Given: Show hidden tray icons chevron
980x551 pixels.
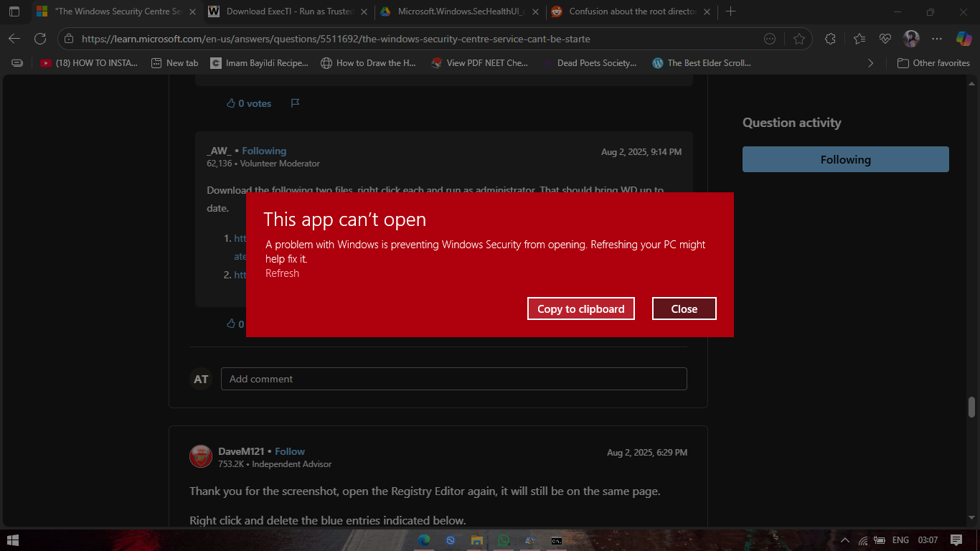Looking at the screenshot, I should (845, 540).
